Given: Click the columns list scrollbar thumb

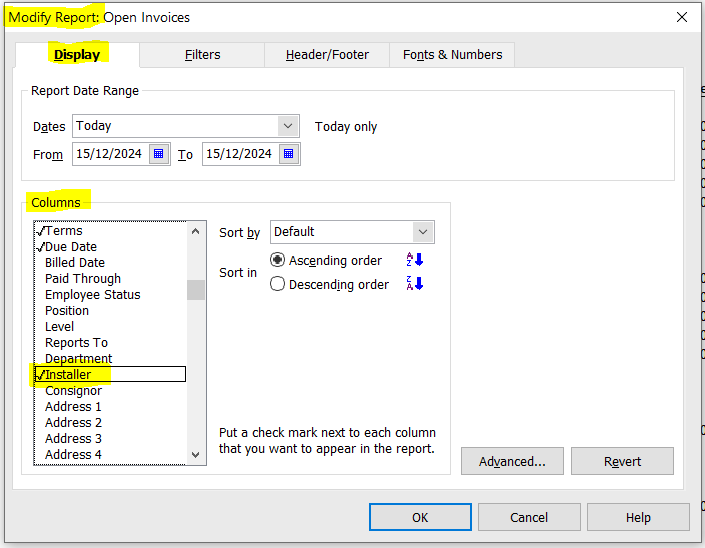Looking at the screenshot, I should tap(196, 290).
